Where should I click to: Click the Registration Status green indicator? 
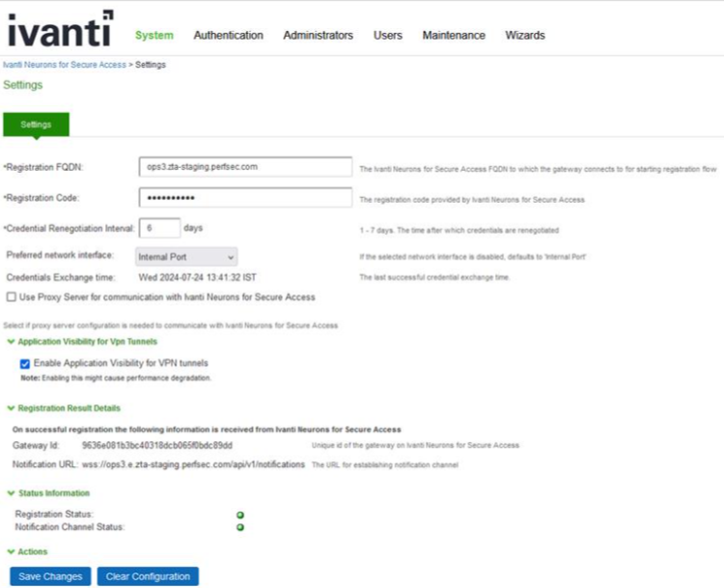[240, 515]
